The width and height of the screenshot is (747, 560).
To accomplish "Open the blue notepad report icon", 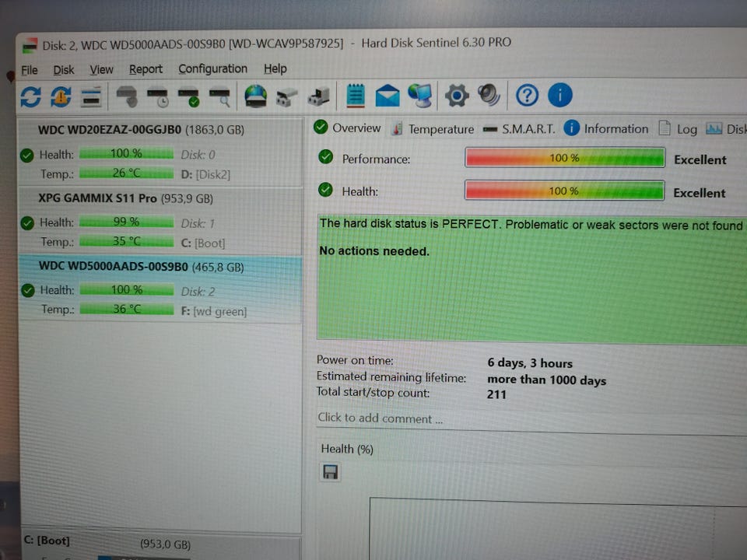I will (x=356, y=95).
